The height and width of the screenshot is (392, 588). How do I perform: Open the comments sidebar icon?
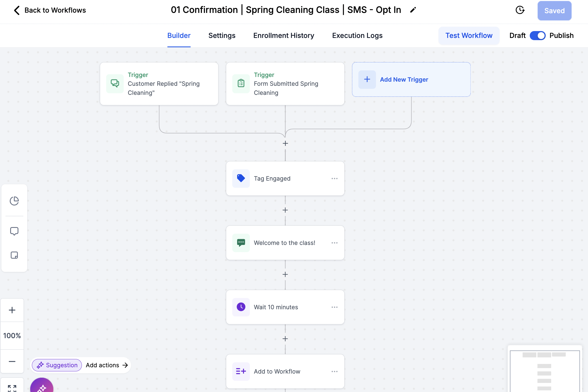point(14,231)
